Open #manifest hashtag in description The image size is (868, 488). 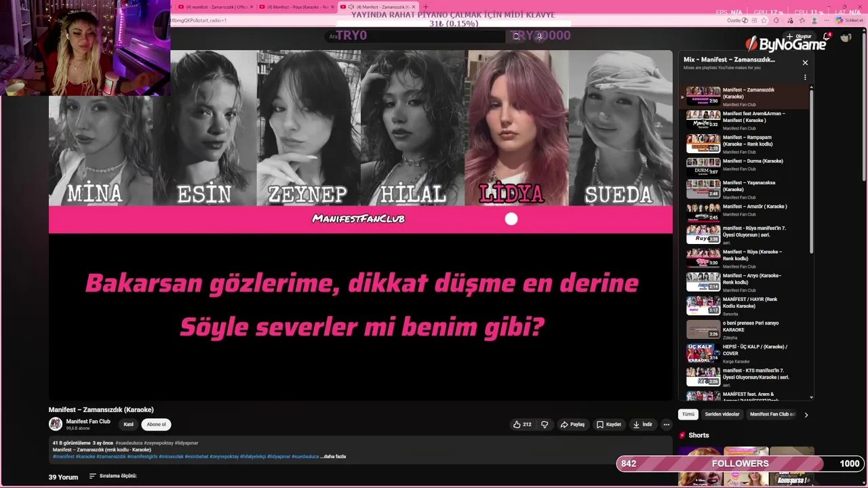64,457
